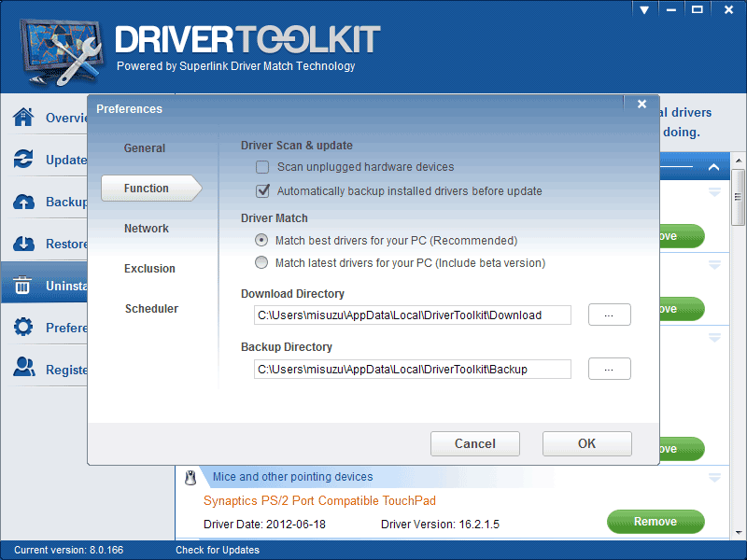This screenshot has width=747, height=560.
Task: Click the Preferences gear icon in sidebar
Action: pos(24,328)
